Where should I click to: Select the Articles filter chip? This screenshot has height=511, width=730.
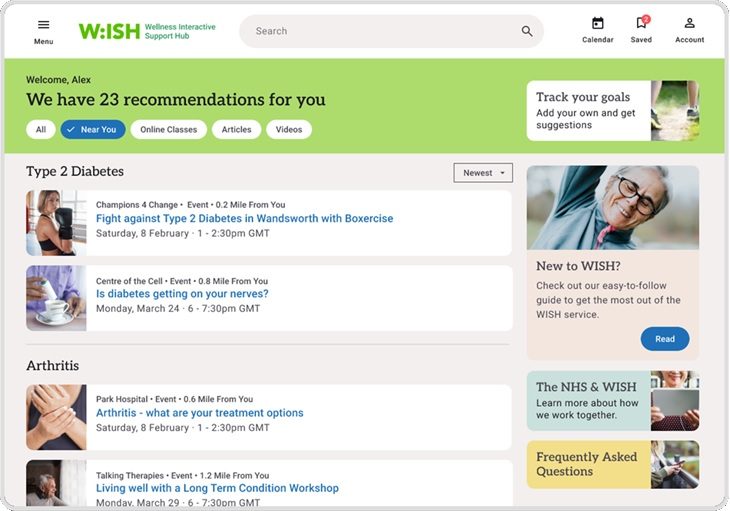[236, 129]
